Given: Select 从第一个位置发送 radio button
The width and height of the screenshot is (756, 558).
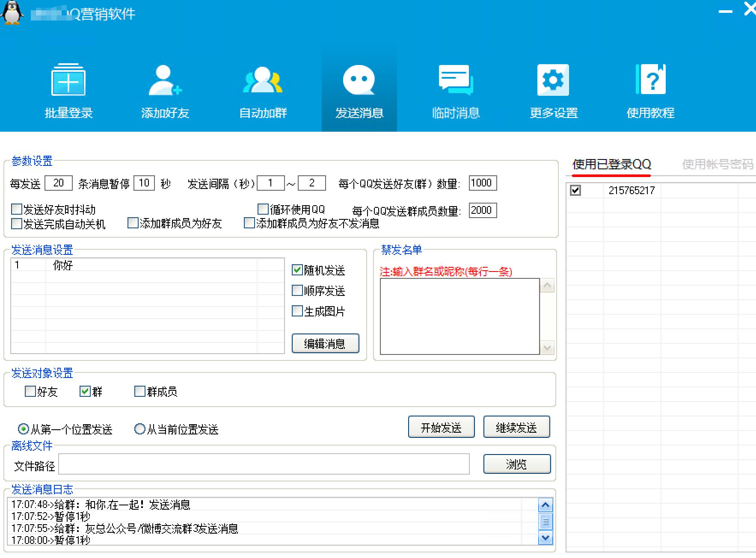Looking at the screenshot, I should pyautogui.click(x=23, y=429).
